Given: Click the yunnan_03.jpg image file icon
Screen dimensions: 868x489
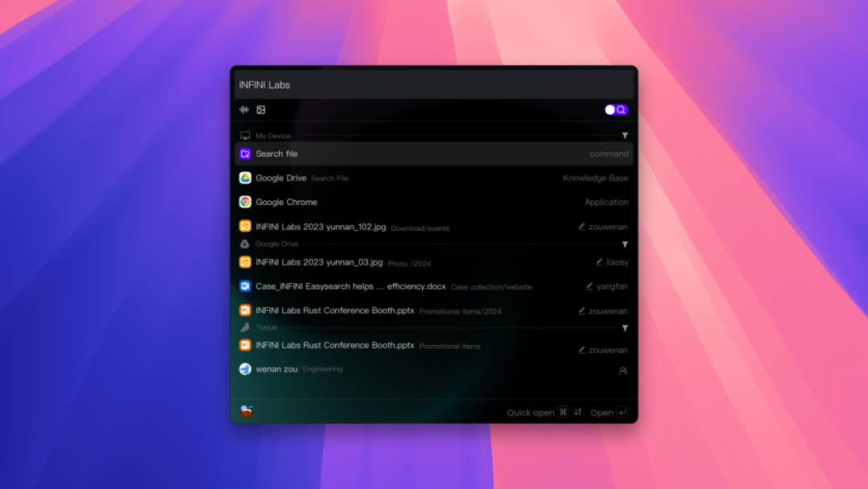Looking at the screenshot, I should coord(245,262).
